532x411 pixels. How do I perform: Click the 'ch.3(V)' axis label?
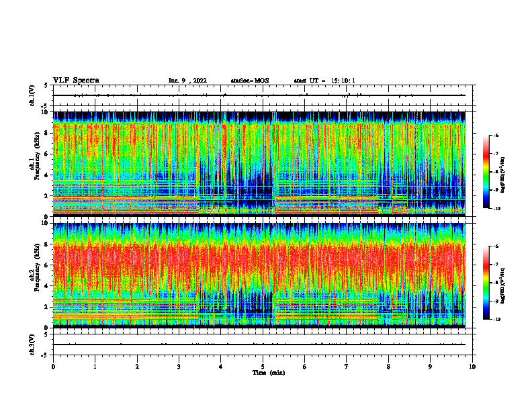tap(32, 345)
